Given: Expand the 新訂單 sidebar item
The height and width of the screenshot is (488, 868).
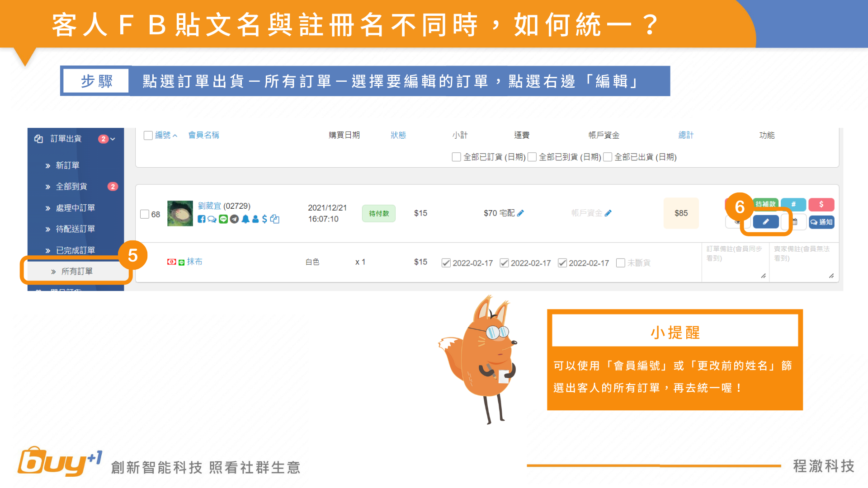Looking at the screenshot, I should 67,165.
